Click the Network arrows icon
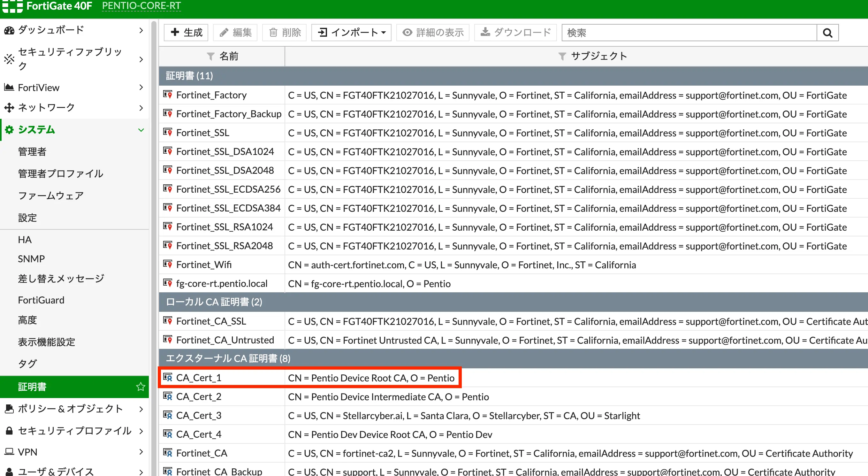 (x=9, y=108)
